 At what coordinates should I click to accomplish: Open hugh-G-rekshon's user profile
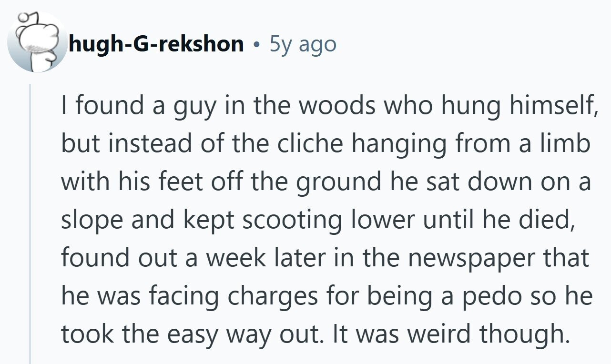point(156,44)
